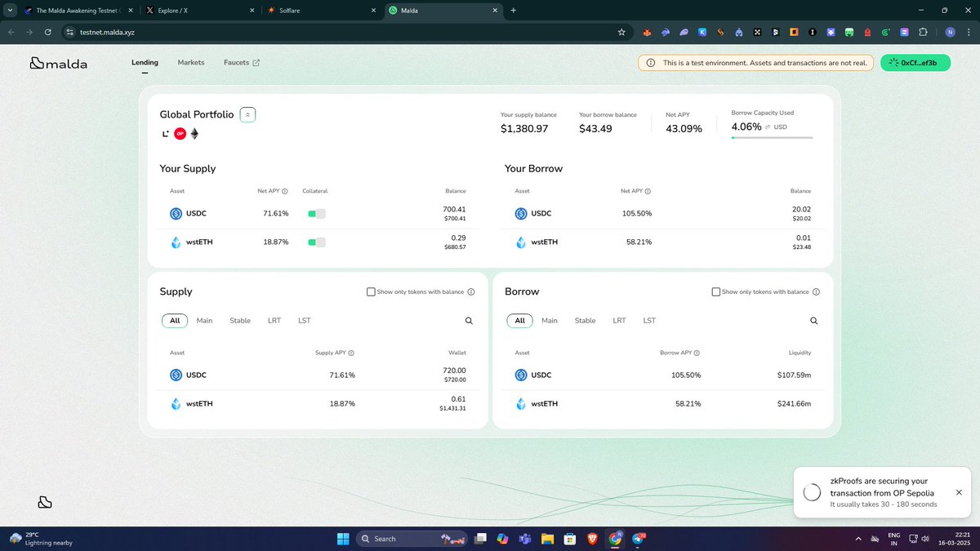Switch to The Malda Awakening Testnet tab

[78, 11]
